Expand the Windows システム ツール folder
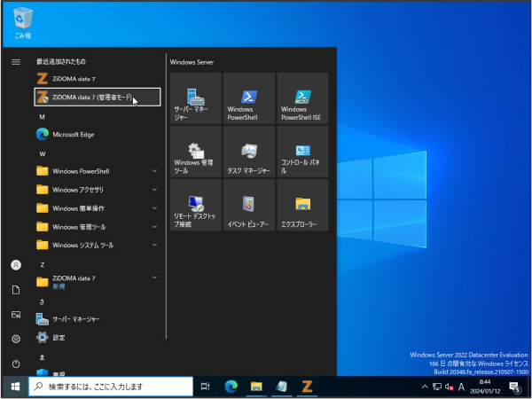The height and width of the screenshot is (399, 532). tap(98, 245)
